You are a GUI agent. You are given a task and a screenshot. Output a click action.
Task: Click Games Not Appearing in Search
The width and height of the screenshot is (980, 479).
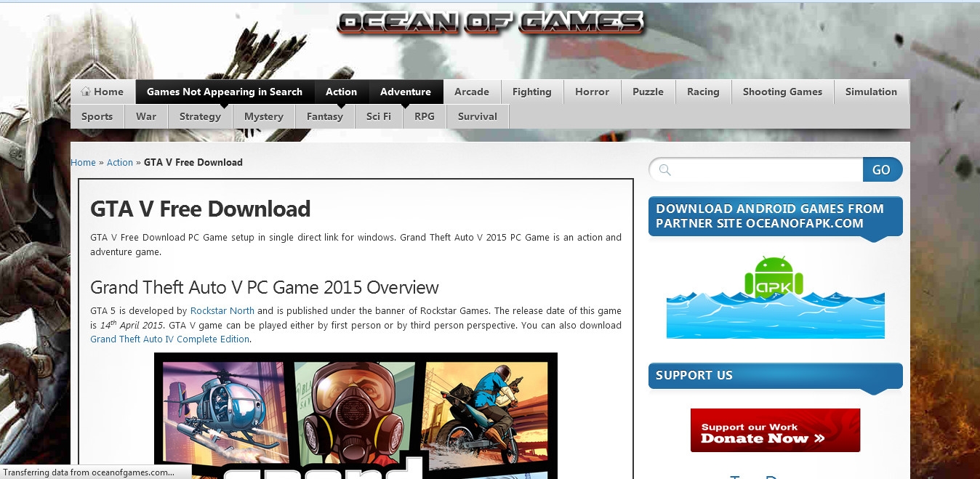tap(224, 92)
